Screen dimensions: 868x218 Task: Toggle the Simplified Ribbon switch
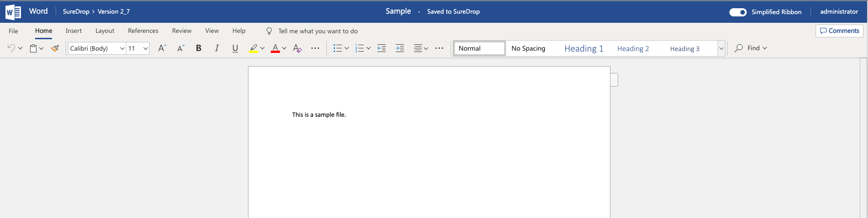(738, 12)
